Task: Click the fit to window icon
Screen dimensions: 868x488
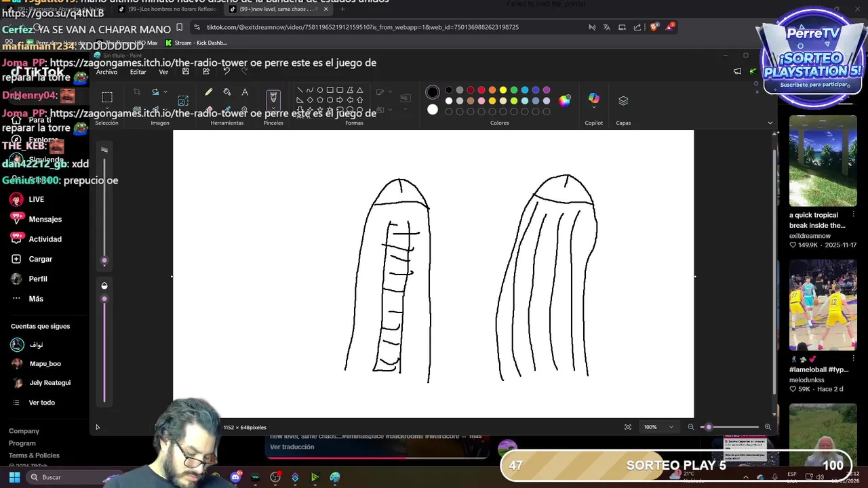Action: (628, 427)
